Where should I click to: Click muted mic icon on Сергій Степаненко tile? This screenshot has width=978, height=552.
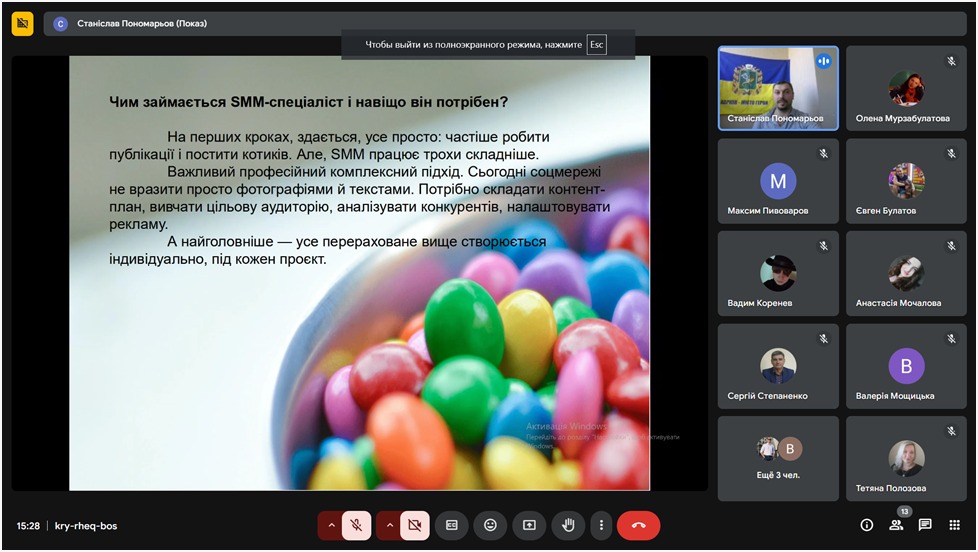(x=823, y=339)
